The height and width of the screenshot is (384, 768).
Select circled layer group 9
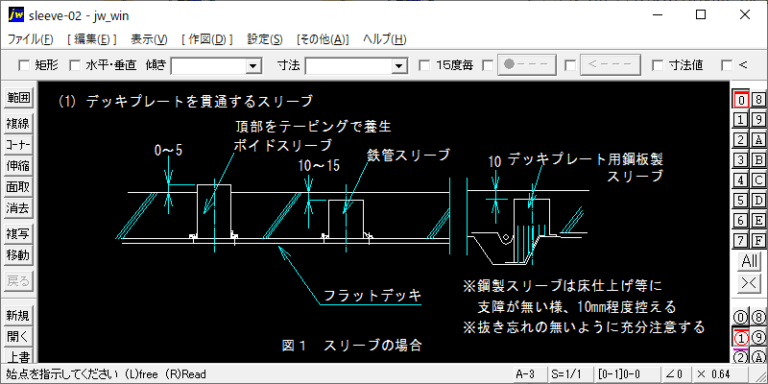click(x=759, y=337)
